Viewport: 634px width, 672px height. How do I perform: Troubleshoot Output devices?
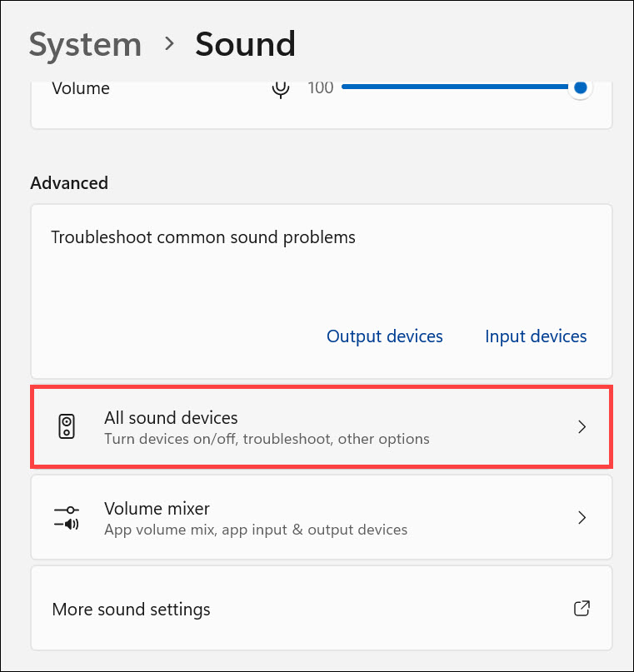[x=384, y=336]
